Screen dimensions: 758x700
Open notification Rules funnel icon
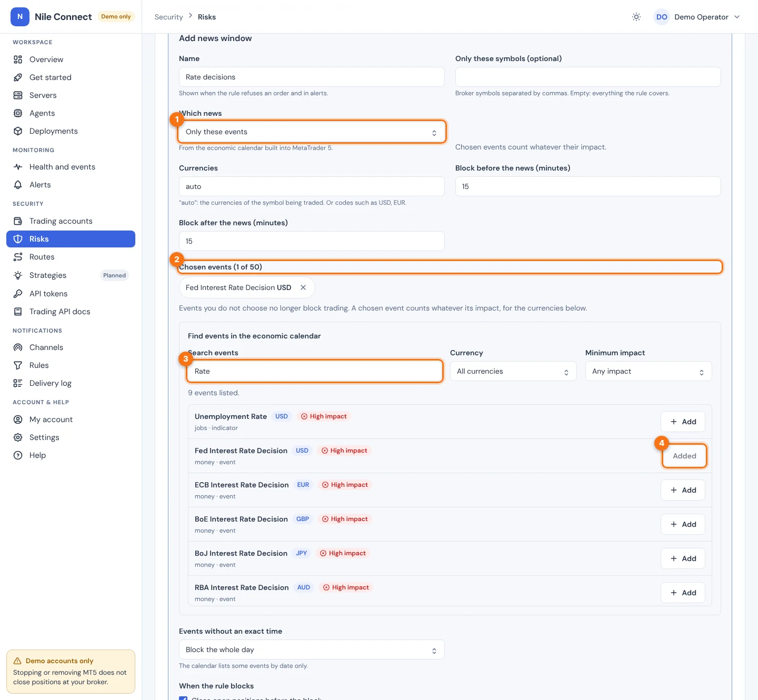pyautogui.click(x=18, y=365)
